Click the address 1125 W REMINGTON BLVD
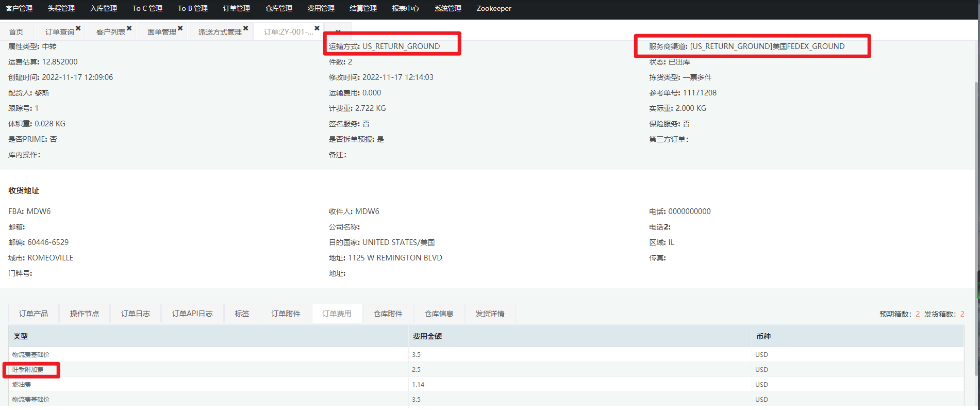This screenshot has width=980, height=410. 395,258
